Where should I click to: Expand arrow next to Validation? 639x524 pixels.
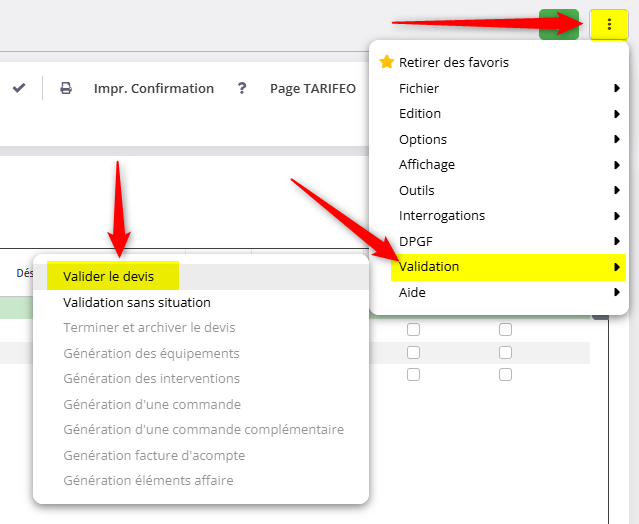pos(617,267)
